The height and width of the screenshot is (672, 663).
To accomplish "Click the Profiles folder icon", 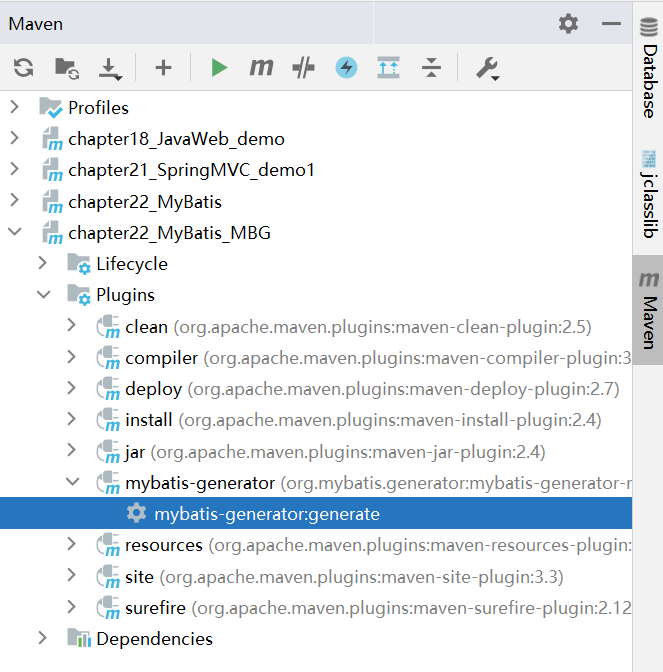I will [x=51, y=108].
